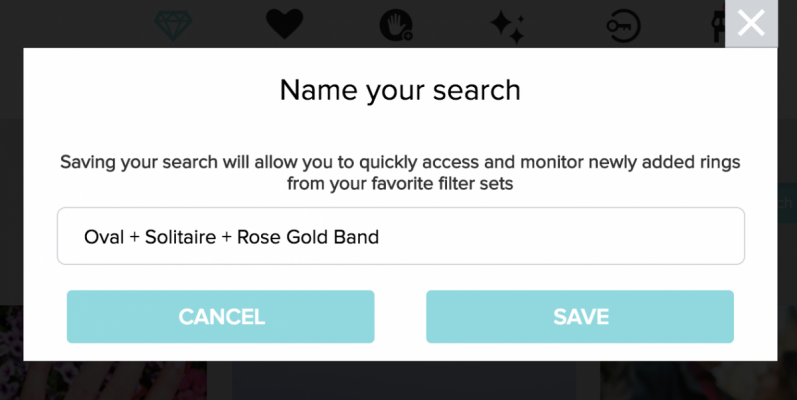The width and height of the screenshot is (797, 400).
Task: Click the diamond icon in top bar
Action: click(173, 25)
